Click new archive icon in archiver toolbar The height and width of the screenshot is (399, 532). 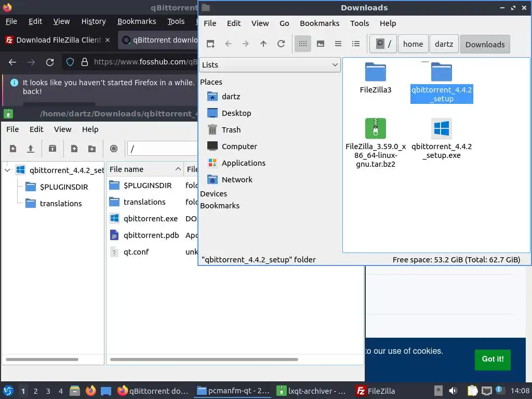click(x=13, y=149)
